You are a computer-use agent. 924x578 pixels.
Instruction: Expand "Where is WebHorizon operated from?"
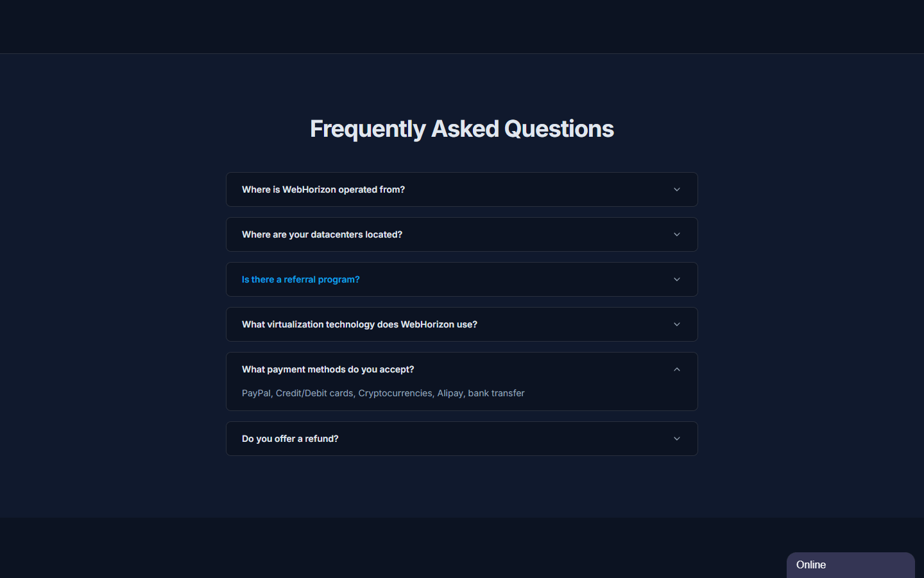pos(462,189)
